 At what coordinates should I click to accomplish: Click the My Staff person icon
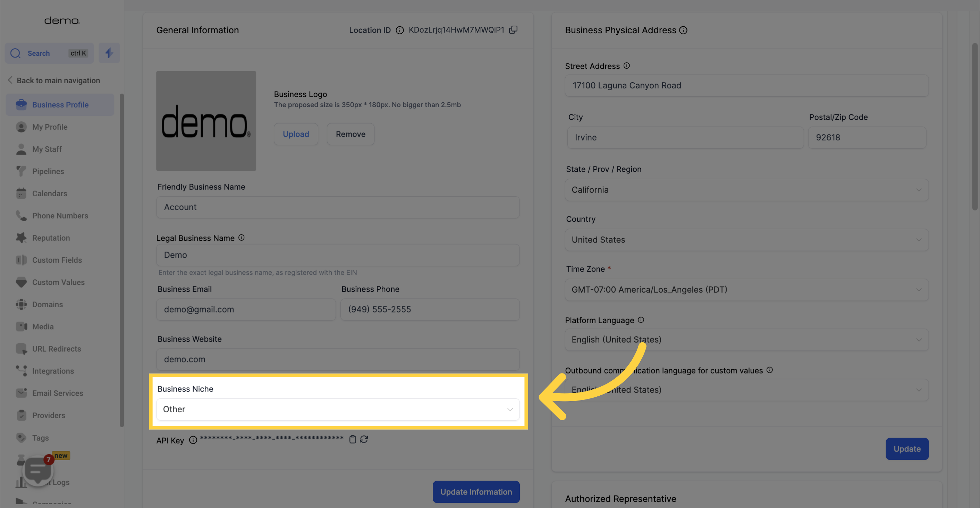coord(21,149)
